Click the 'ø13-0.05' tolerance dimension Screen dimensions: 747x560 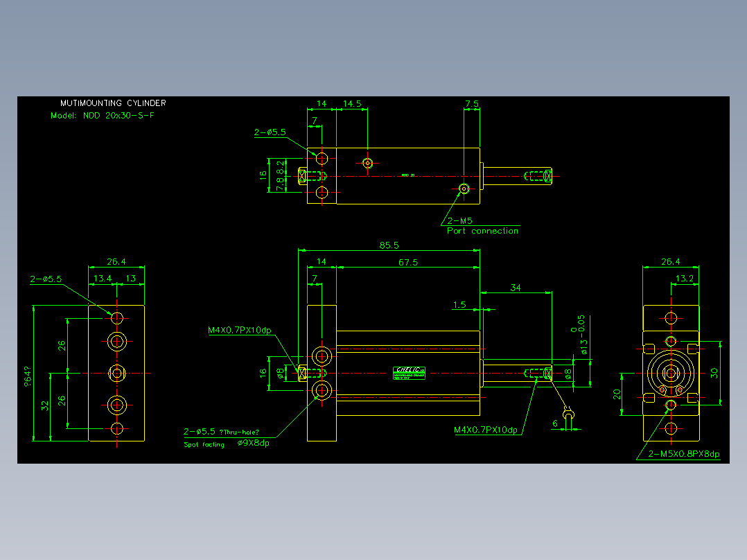click(x=581, y=335)
